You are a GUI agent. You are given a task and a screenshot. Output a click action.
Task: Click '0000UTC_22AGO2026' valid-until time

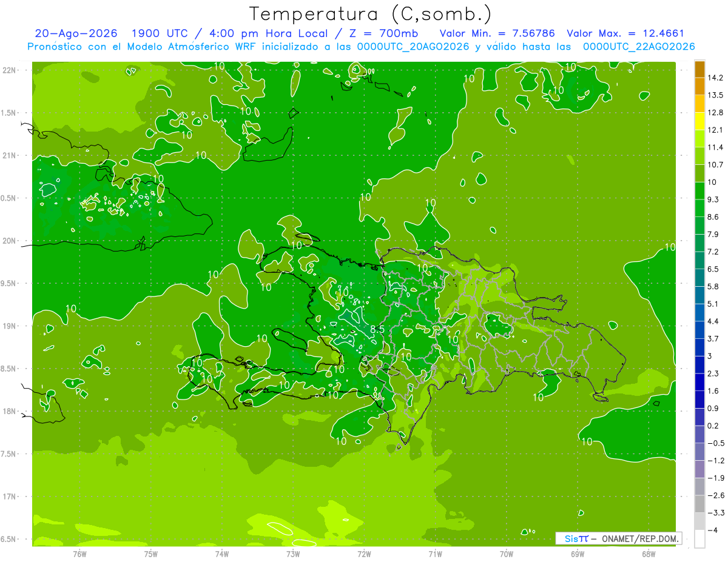[x=639, y=47]
